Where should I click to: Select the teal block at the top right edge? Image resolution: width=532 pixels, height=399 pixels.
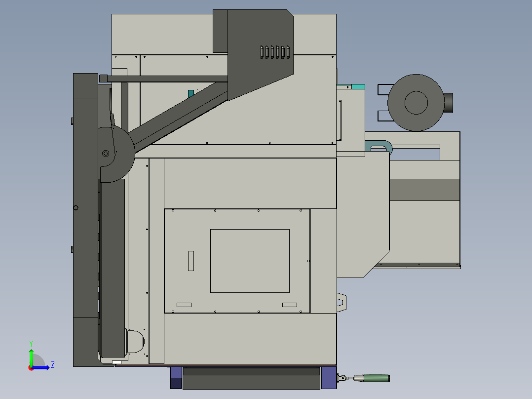click(358, 86)
